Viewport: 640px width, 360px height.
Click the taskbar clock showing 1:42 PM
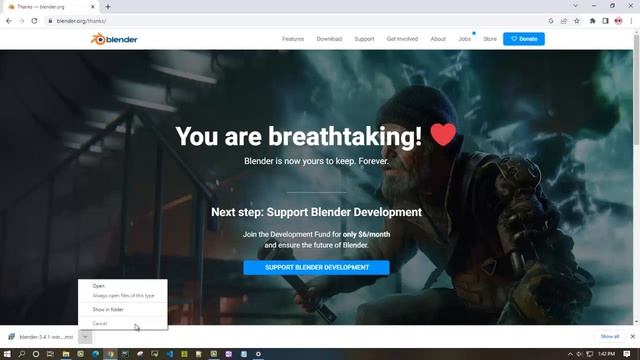[x=607, y=354]
